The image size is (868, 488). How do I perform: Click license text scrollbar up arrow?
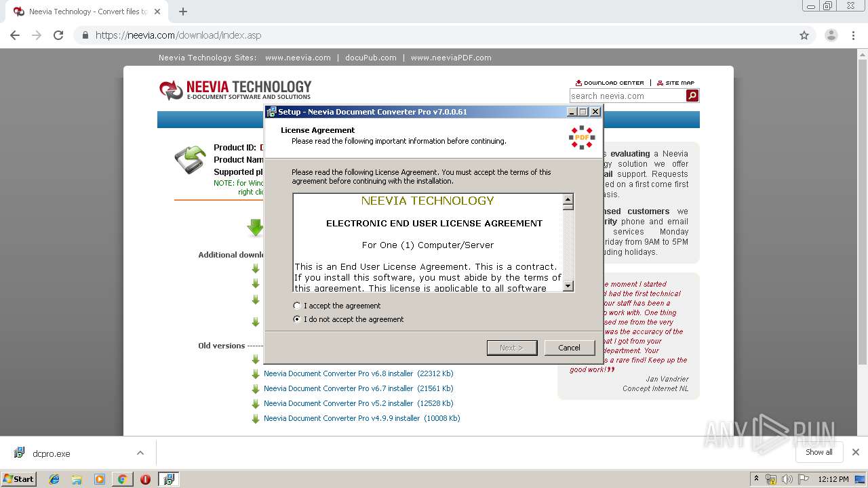[568, 199]
